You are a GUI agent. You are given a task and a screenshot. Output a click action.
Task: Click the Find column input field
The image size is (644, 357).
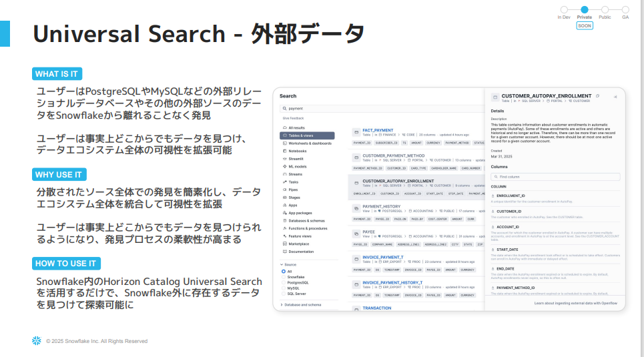(x=555, y=177)
